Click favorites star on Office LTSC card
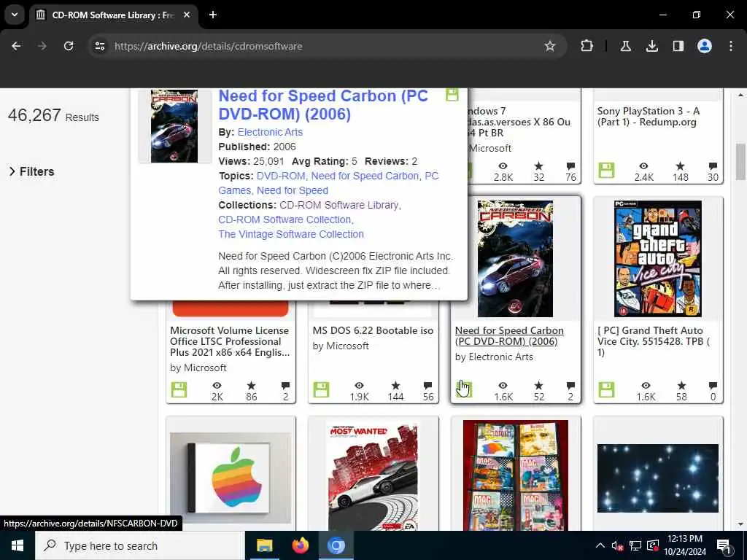Image resolution: width=747 pixels, height=560 pixels. point(252,385)
